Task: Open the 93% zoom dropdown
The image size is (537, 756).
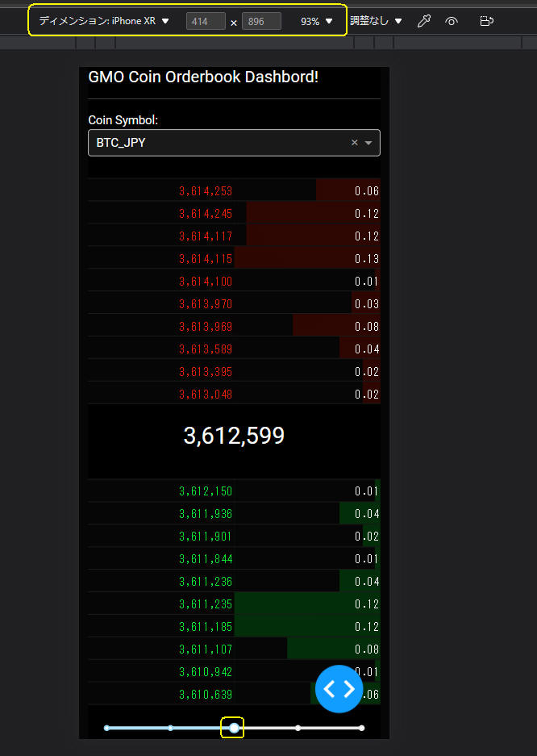Action: (x=316, y=21)
